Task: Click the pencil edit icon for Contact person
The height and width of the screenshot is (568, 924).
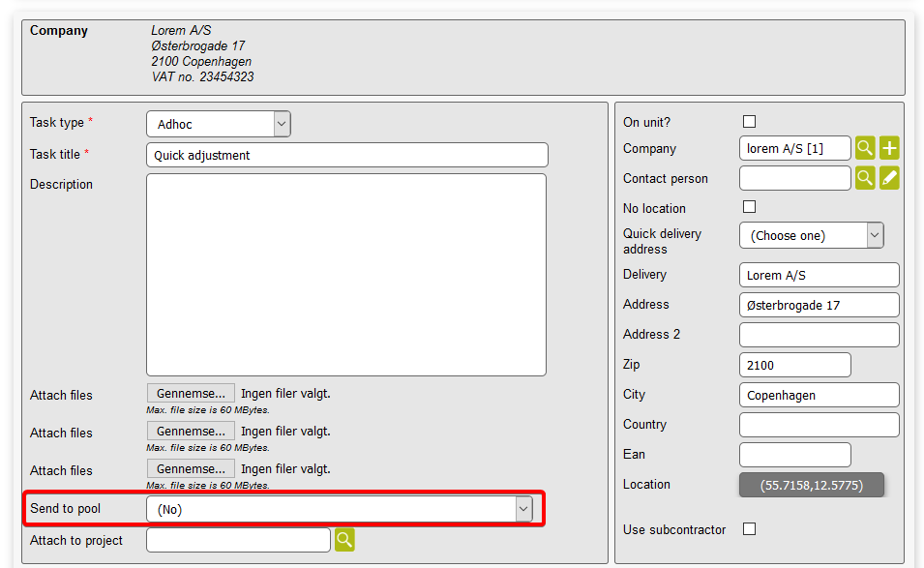Action: pyautogui.click(x=889, y=178)
